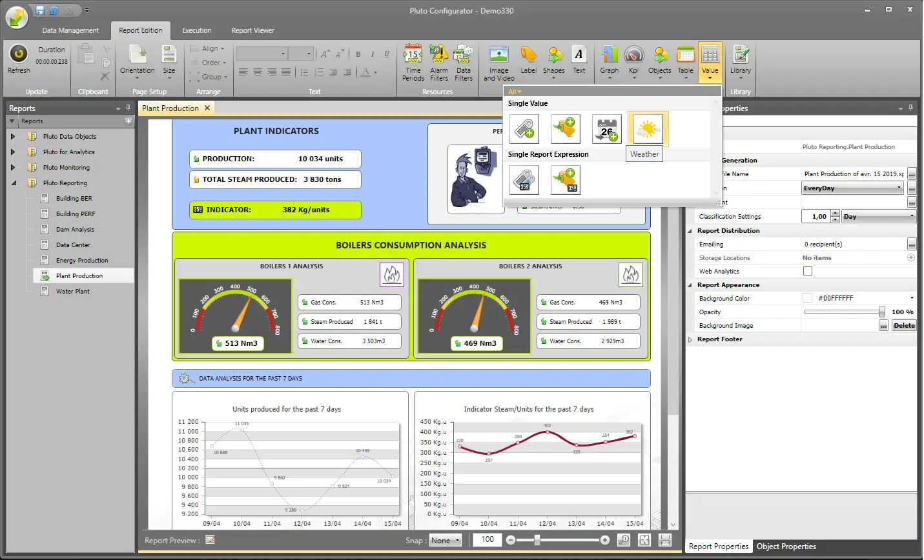Open the Data Filters resource

pos(464,63)
